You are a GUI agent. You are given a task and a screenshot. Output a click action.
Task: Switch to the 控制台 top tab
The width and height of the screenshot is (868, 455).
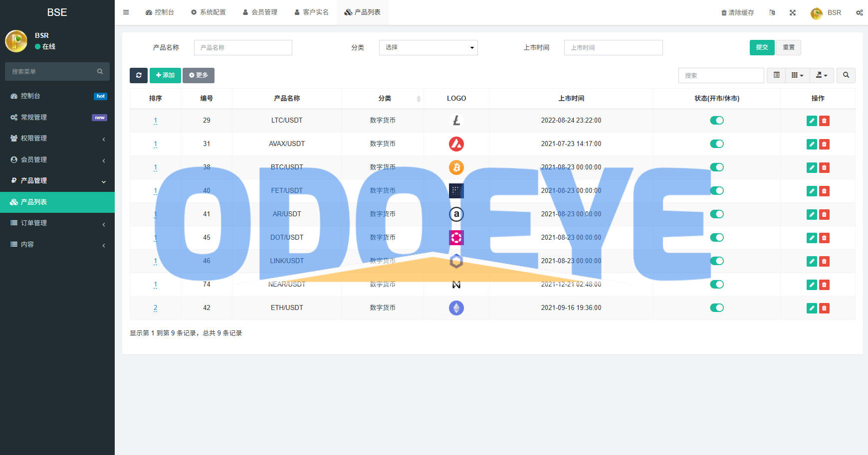(x=160, y=12)
